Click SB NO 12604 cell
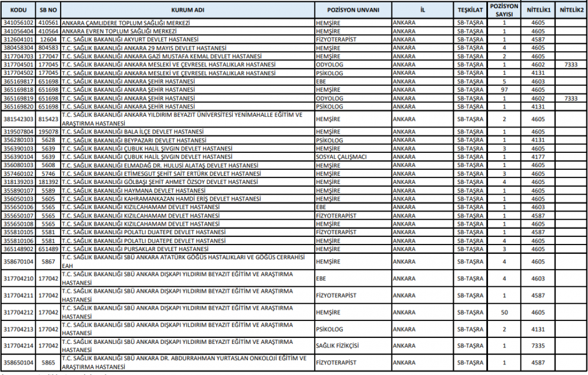Viewport: 588px width, 375px height. [x=48, y=39]
